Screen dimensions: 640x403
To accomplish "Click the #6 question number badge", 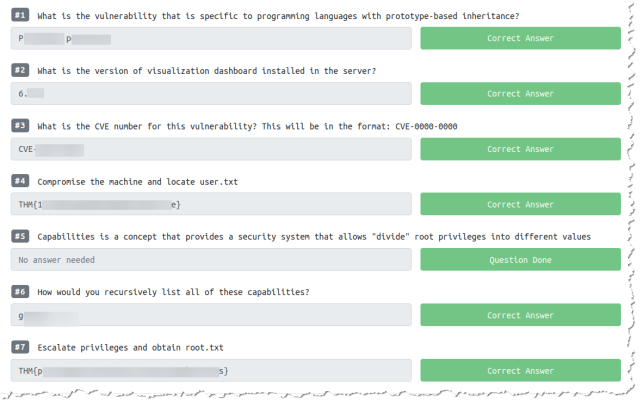I will [21, 291].
